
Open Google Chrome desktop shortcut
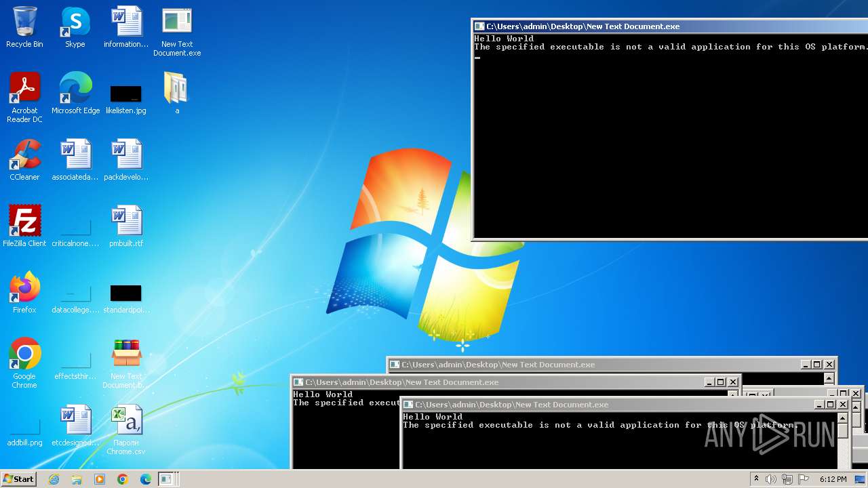point(24,363)
